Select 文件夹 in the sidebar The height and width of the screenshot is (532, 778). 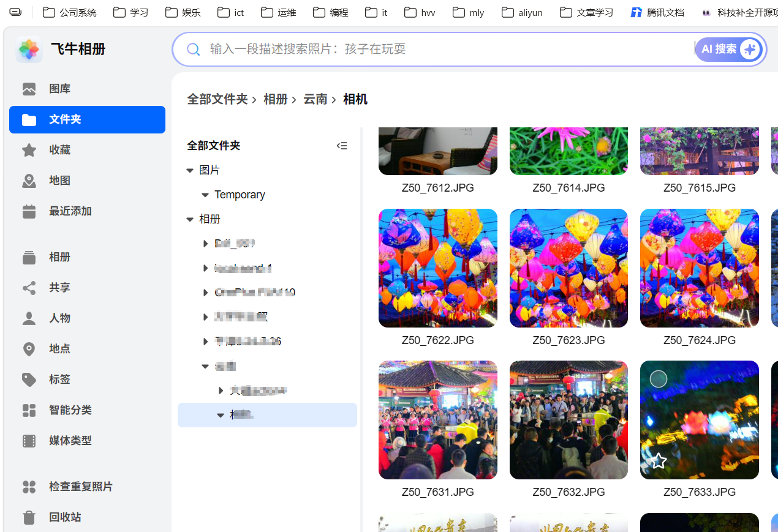(x=87, y=119)
